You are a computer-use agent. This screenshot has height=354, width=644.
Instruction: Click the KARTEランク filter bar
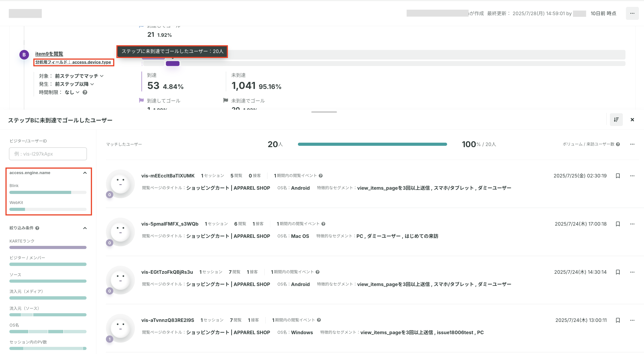tap(48, 247)
